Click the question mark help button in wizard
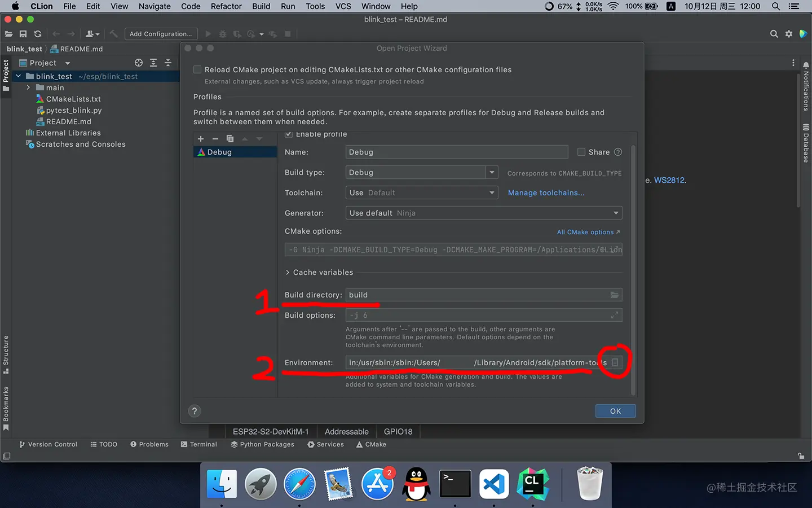 [x=195, y=411]
